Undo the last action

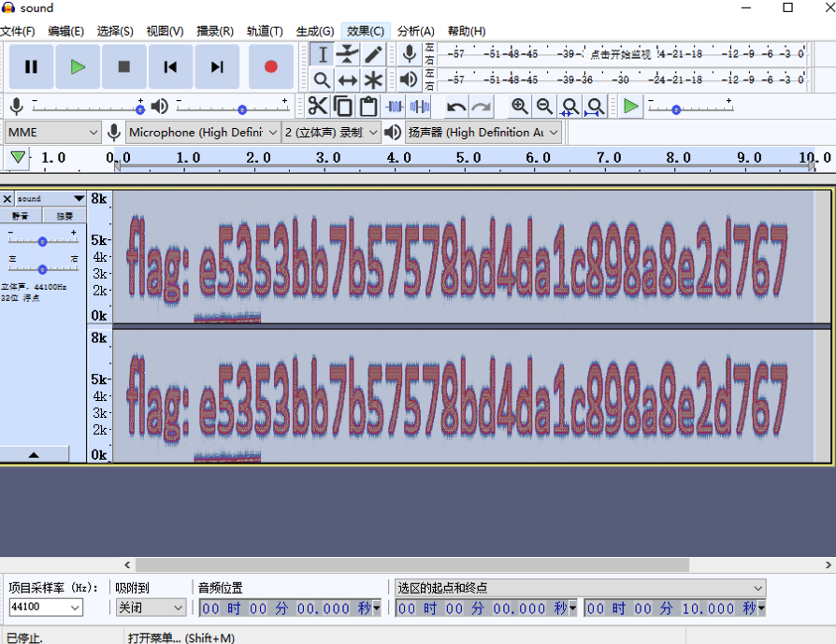coord(455,107)
